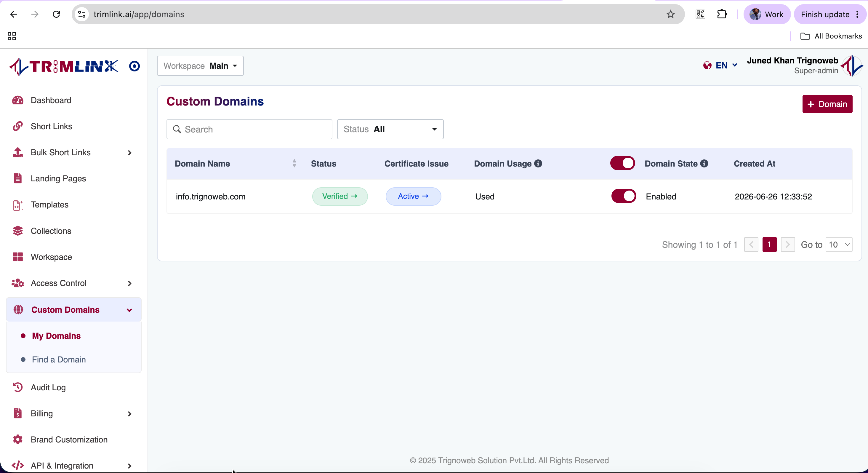Image resolution: width=868 pixels, height=473 pixels.
Task: Click the next page arrow
Action: click(787, 245)
